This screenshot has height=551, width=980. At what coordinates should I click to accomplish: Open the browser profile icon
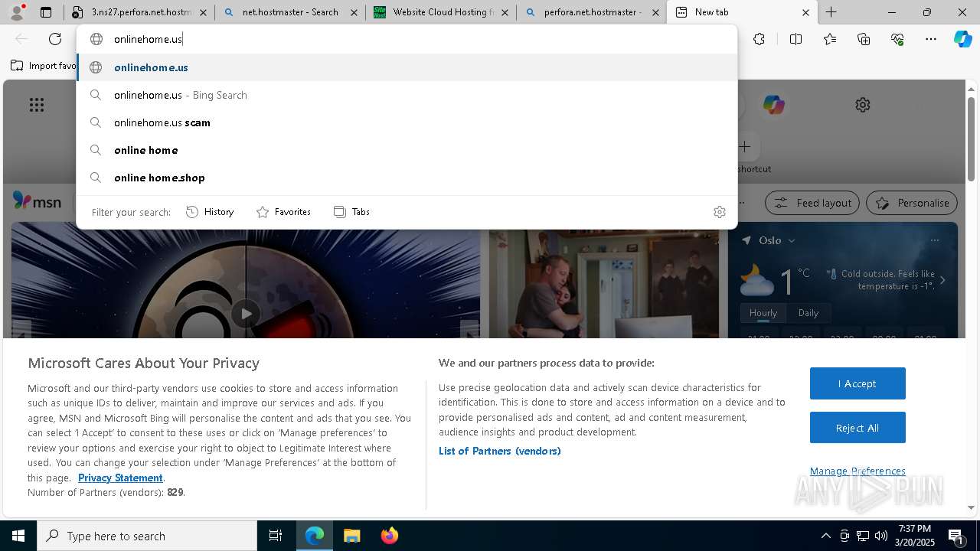(16, 12)
